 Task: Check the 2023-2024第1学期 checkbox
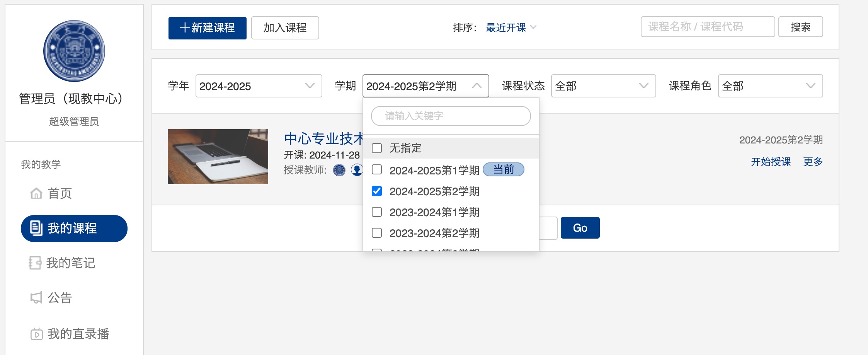point(377,212)
